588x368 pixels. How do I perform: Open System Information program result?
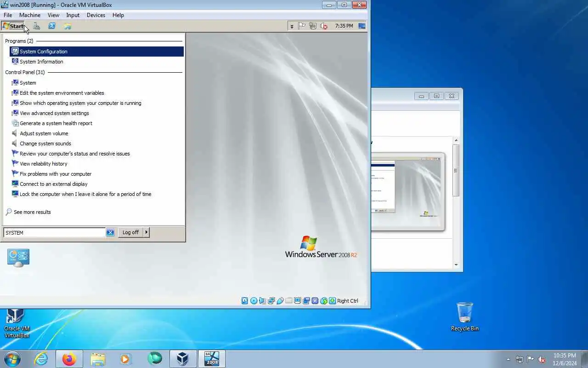pyautogui.click(x=97, y=62)
